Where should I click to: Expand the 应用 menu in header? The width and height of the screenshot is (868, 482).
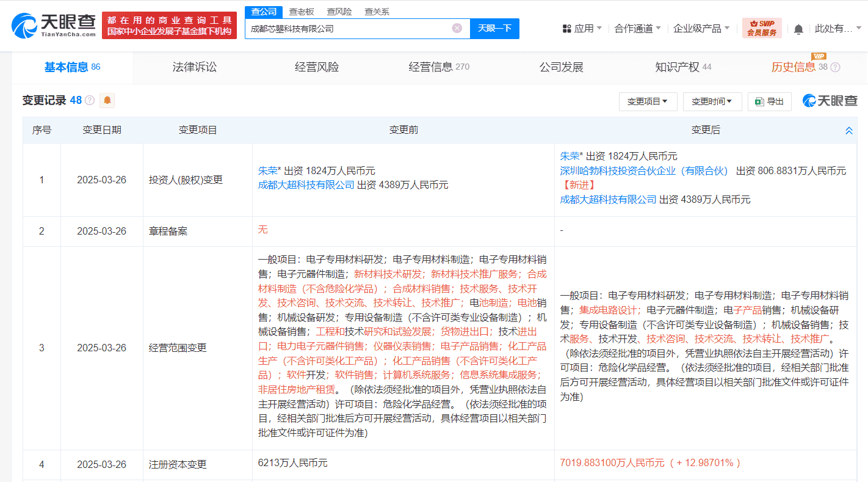pyautogui.click(x=582, y=29)
